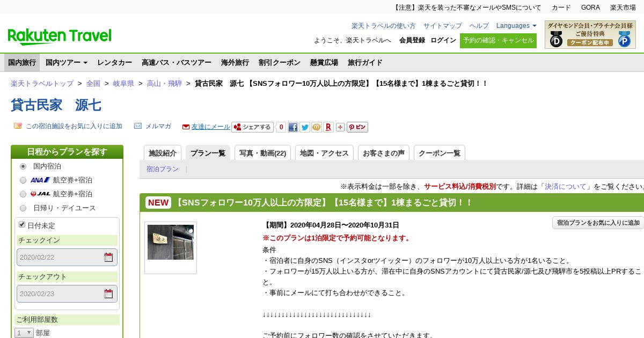The height and width of the screenshot is (338, 644).
Task: Switch to プラン一覧 tab
Action: (x=208, y=153)
